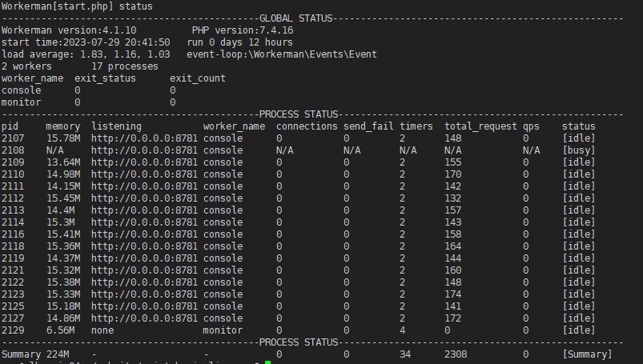Click memory '15.45M' for pid 2112

tap(63, 198)
